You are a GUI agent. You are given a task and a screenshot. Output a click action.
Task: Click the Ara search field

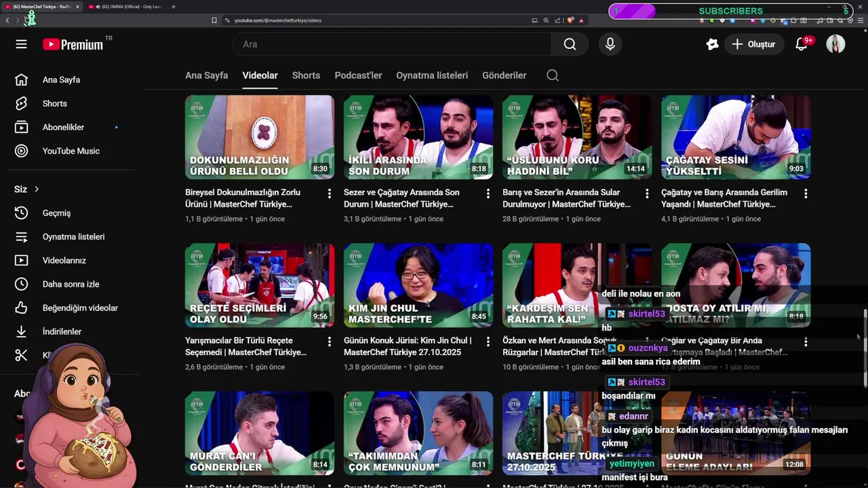tap(392, 44)
